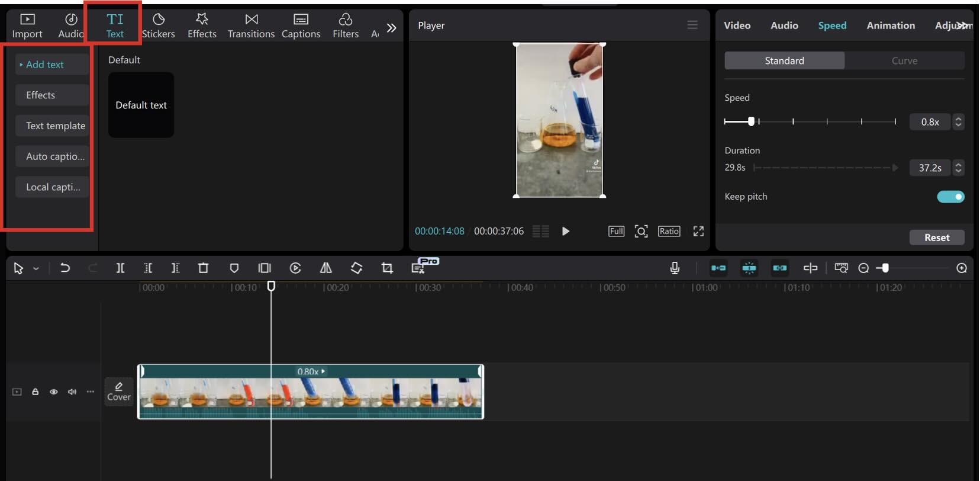Click the delete right split icon

tap(175, 268)
